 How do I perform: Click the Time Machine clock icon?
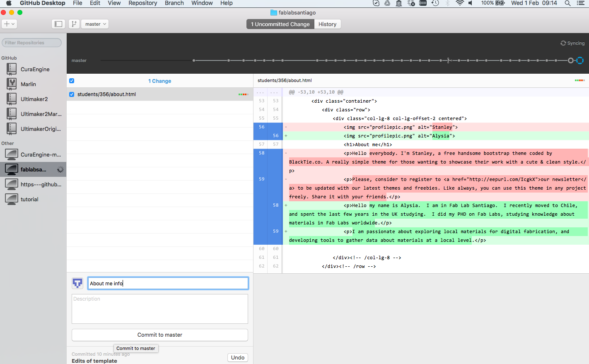[x=435, y=3]
